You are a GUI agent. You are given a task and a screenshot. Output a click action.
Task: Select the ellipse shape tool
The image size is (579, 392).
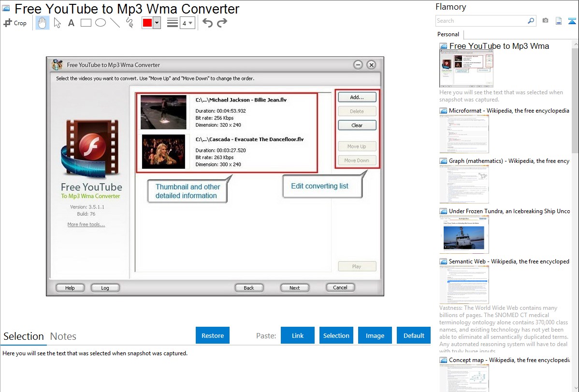coord(101,23)
